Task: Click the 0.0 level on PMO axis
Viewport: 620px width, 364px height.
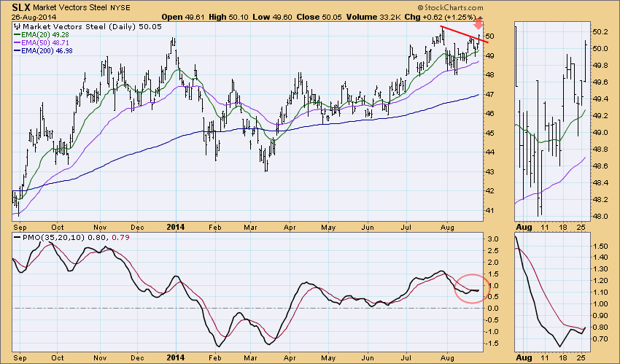Action: [492, 309]
